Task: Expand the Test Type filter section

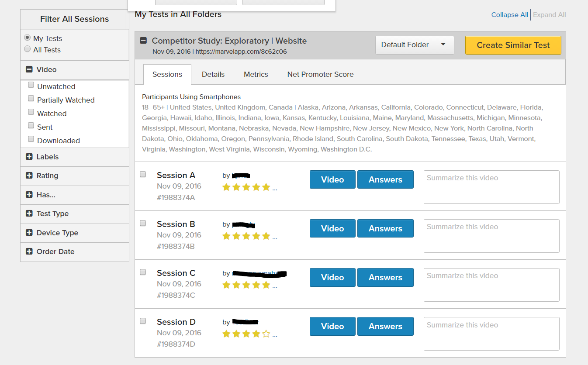Action: [x=29, y=213]
